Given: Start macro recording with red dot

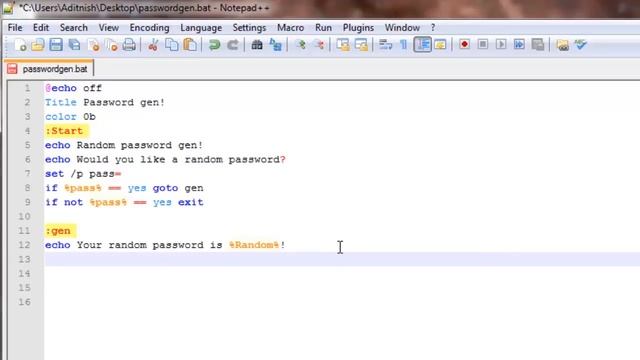Looking at the screenshot, I should coord(464,44).
